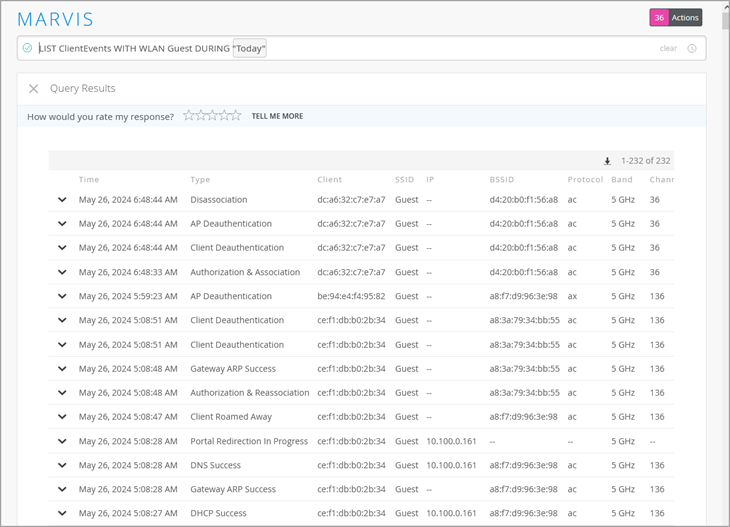Rate response with the first star

[188, 116]
